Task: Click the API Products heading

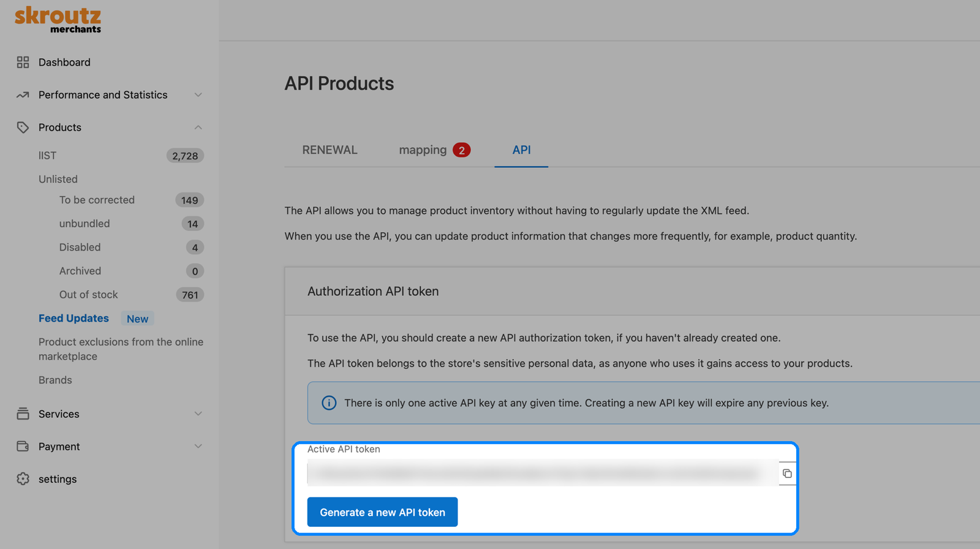Action: (x=339, y=83)
